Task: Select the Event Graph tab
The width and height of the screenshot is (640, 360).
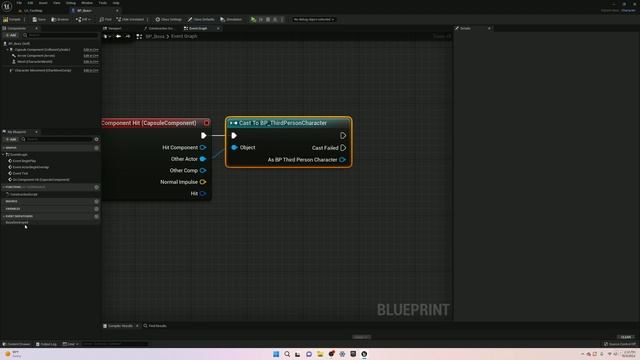Action: [198, 28]
